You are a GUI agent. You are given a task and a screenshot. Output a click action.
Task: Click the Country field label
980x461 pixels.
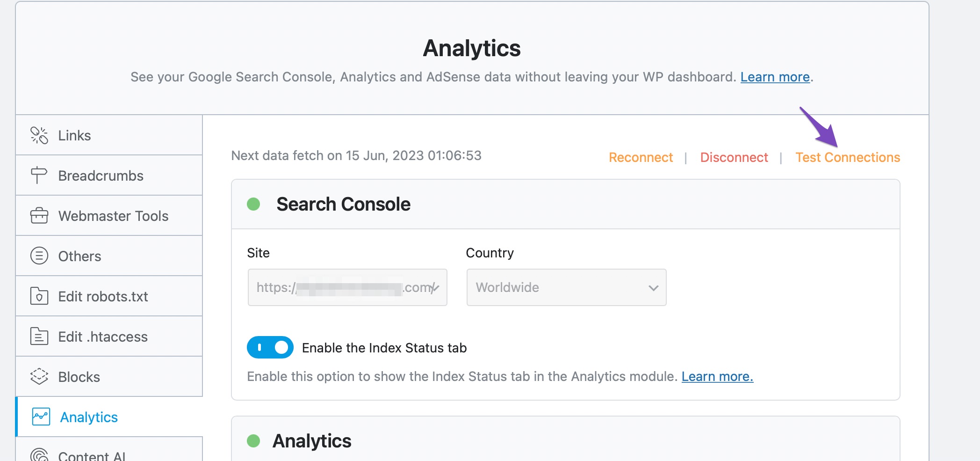point(490,253)
